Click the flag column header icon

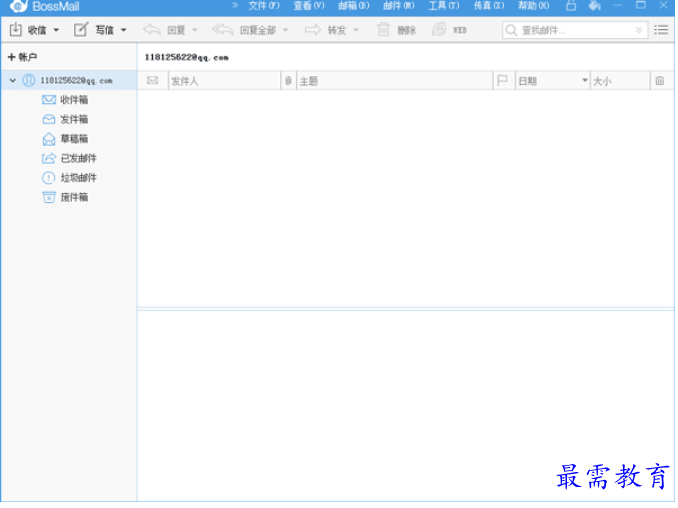click(x=502, y=81)
